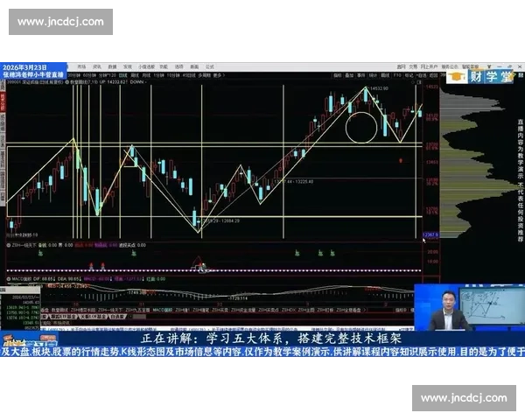The height and width of the screenshot is (420, 525).
Task: Select the ZSH资金流量 indicator tab
Action: (243, 310)
